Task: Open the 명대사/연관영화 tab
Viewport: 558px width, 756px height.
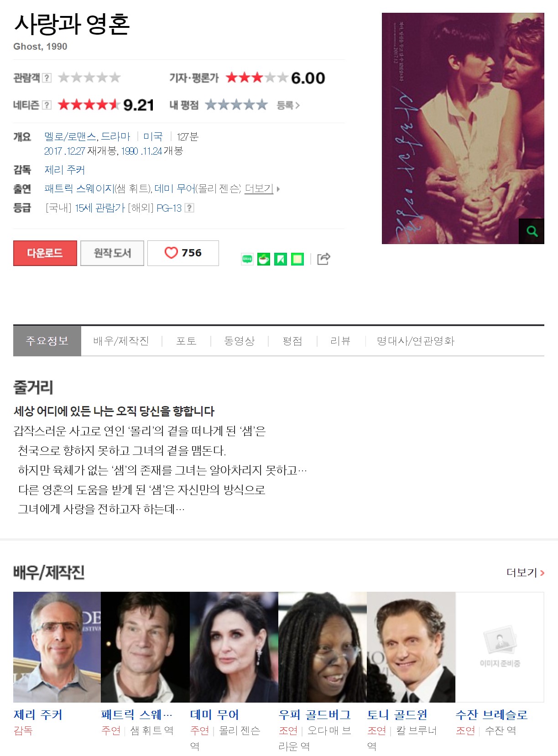Action: (x=416, y=341)
